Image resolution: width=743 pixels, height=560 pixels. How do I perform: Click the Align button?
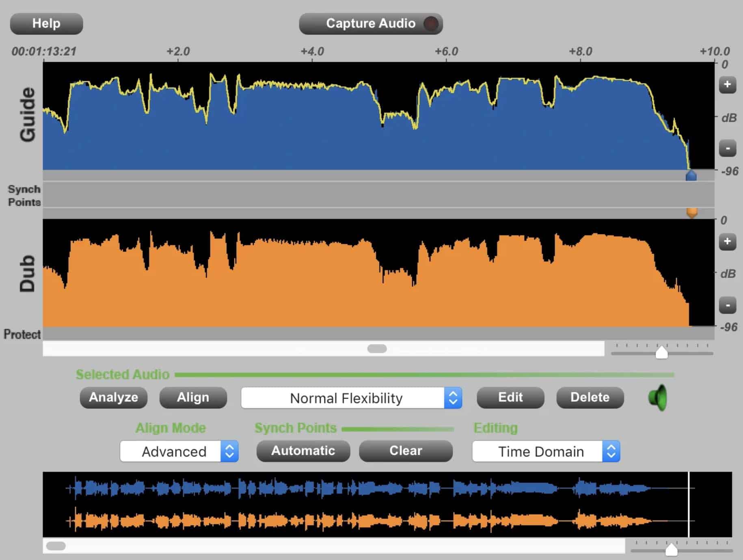[x=193, y=398]
